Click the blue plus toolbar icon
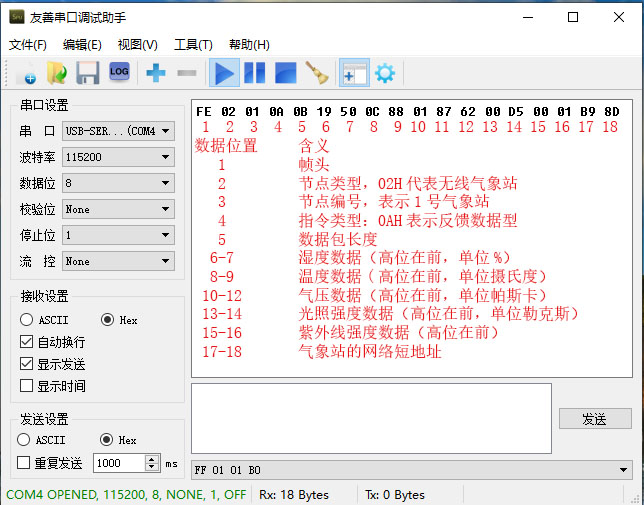Image resolution: width=644 pixels, height=505 pixels. tap(156, 73)
